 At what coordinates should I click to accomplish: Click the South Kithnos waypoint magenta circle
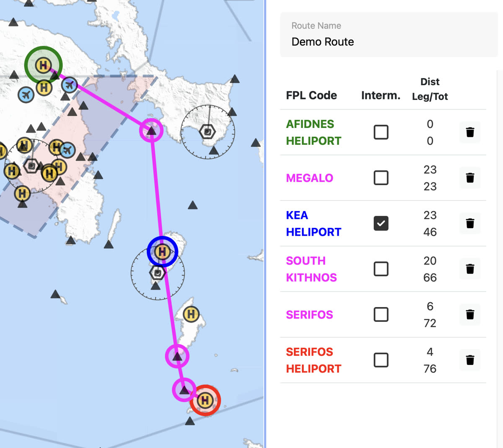pos(177,356)
